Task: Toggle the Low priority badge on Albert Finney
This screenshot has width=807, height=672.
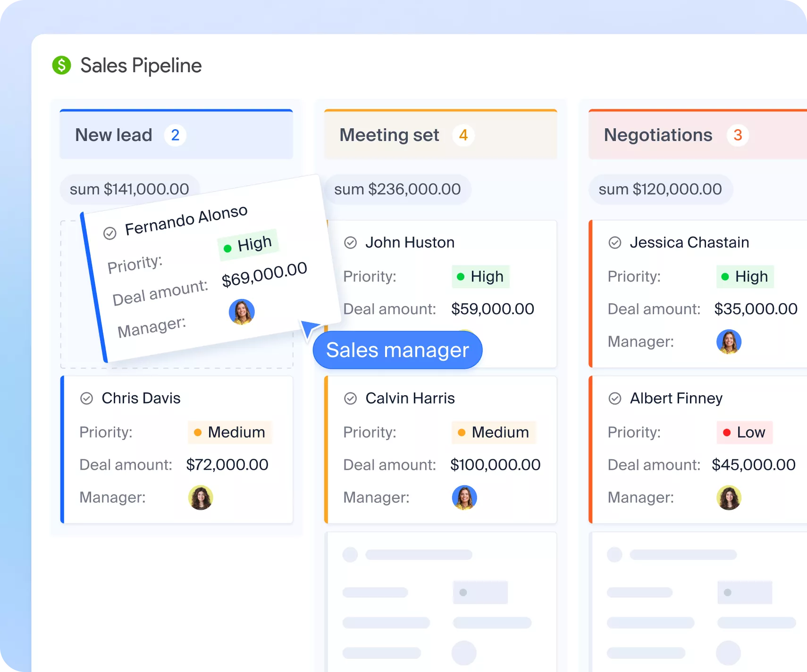Action: (x=745, y=432)
